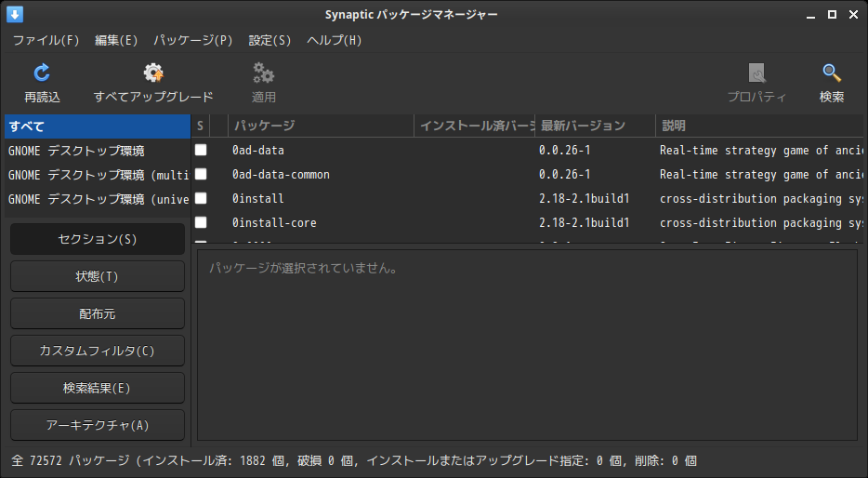Sort by 最新バージョン column header
The width and height of the screenshot is (868, 478).
click(x=595, y=126)
